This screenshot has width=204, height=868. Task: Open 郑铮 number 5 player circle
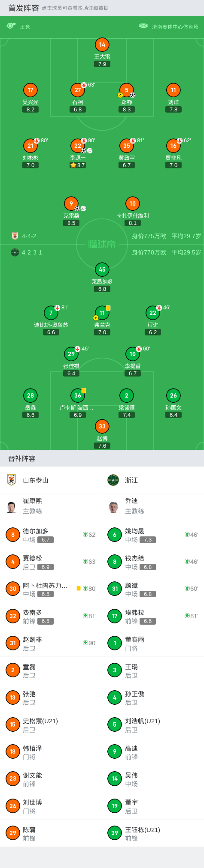click(127, 90)
